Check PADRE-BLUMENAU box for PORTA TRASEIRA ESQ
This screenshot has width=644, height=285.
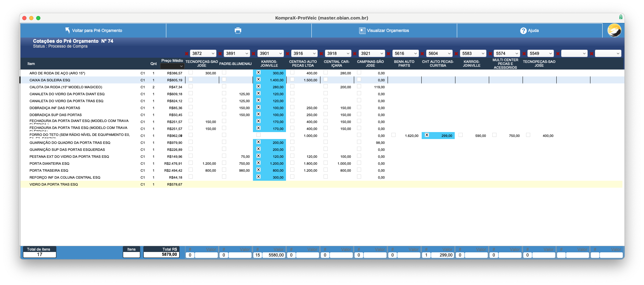tap(224, 170)
